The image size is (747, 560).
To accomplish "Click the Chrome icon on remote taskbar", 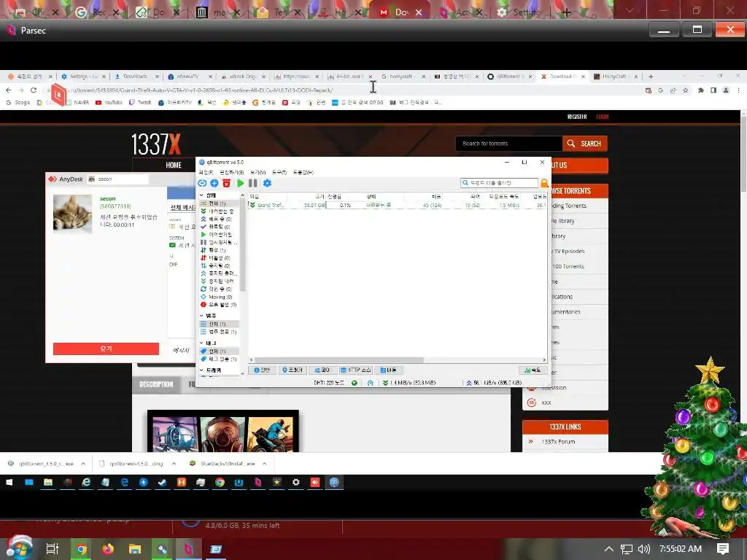I will (x=220, y=483).
